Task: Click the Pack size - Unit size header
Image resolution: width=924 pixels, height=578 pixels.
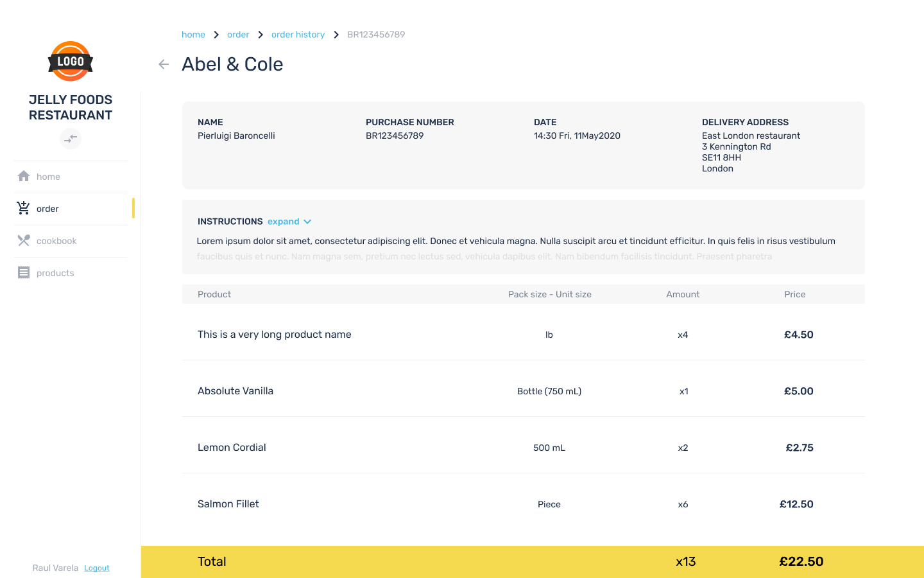Action: pyautogui.click(x=550, y=294)
